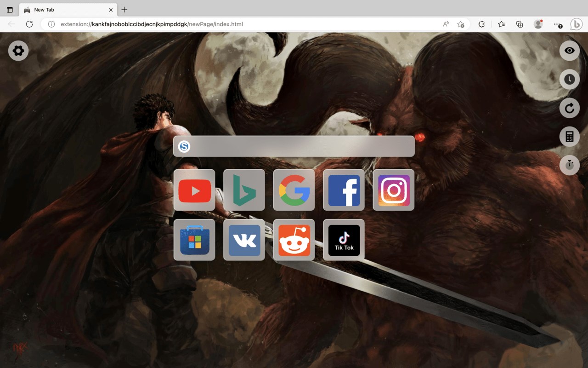Screen dimensions: 588x368
Task: Open the Facebook shortcut tile
Action: coord(344,190)
